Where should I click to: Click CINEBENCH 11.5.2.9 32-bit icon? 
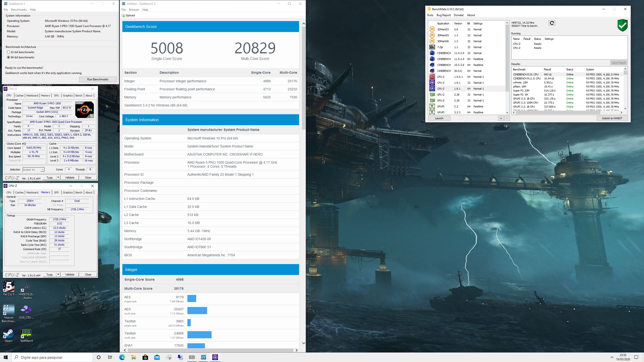pos(432,53)
